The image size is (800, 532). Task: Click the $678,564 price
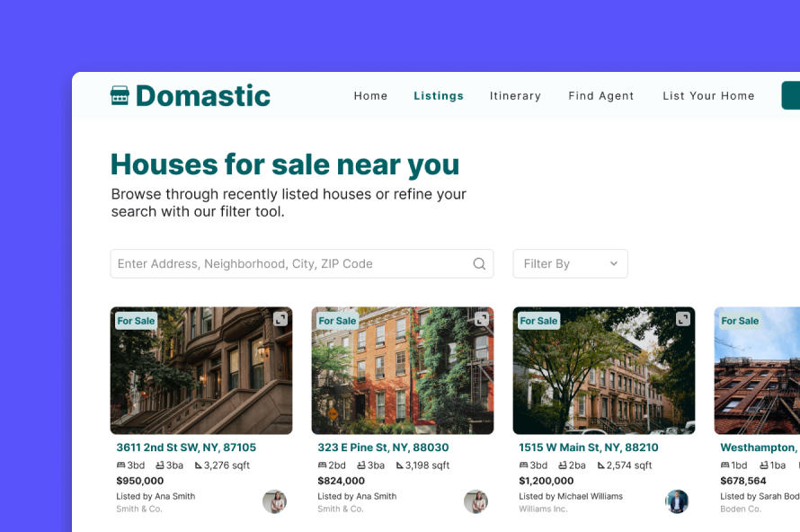pos(742,481)
